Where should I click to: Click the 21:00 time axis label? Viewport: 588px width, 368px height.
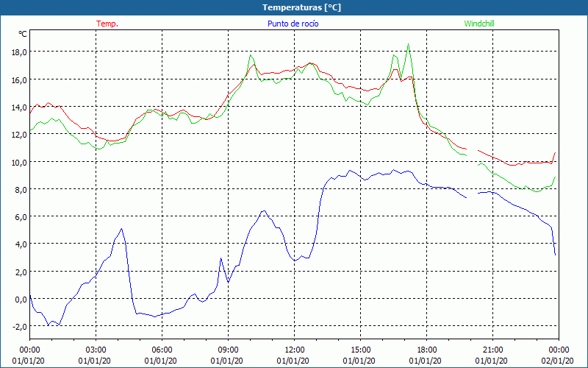(492, 350)
